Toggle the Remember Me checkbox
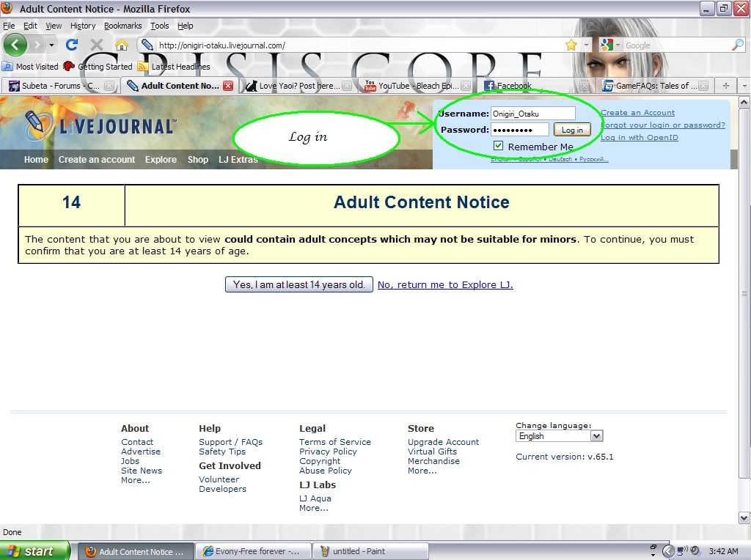The width and height of the screenshot is (751, 560). [x=498, y=146]
